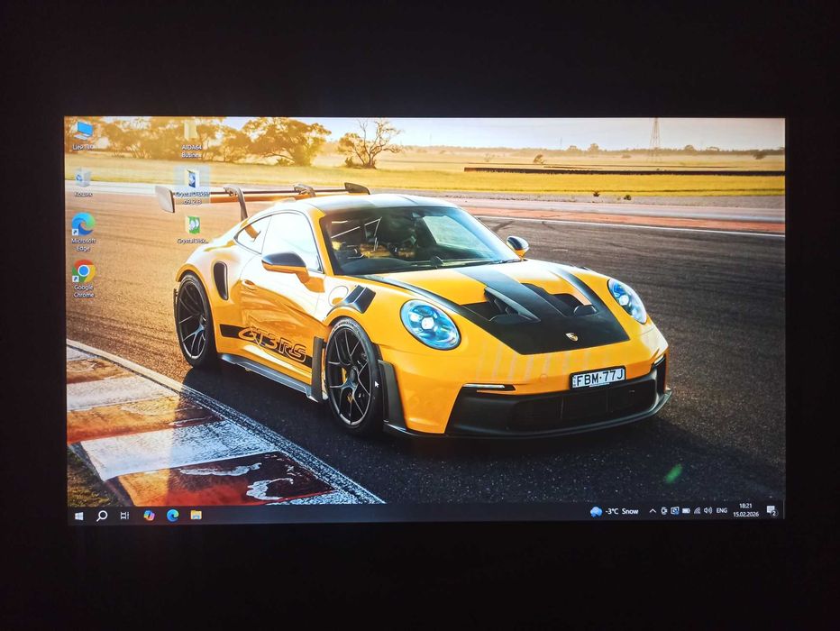Open File Explorer from the taskbar
This screenshot has height=631, width=840.
click(196, 516)
